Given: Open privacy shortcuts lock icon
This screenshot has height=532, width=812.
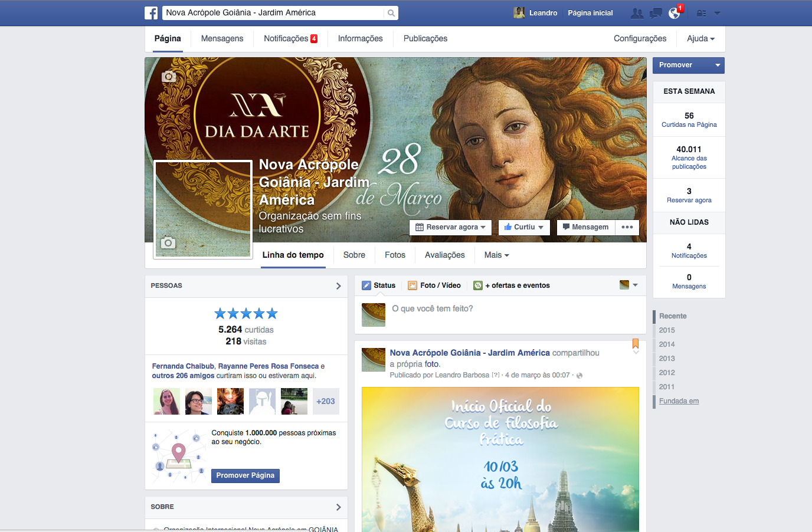Looking at the screenshot, I should tap(701, 13).
